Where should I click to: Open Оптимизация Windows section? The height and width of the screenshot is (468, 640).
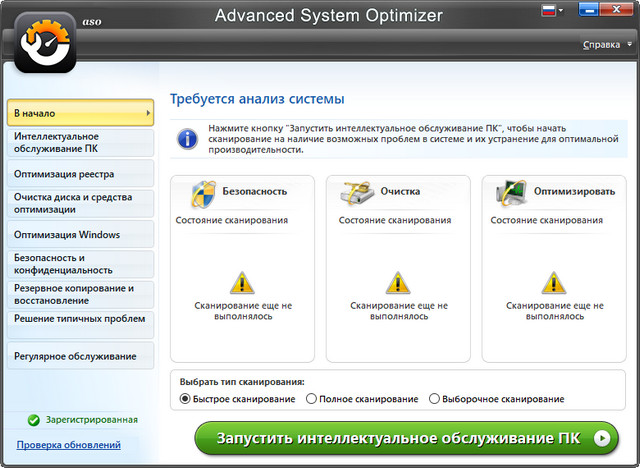[x=80, y=234]
